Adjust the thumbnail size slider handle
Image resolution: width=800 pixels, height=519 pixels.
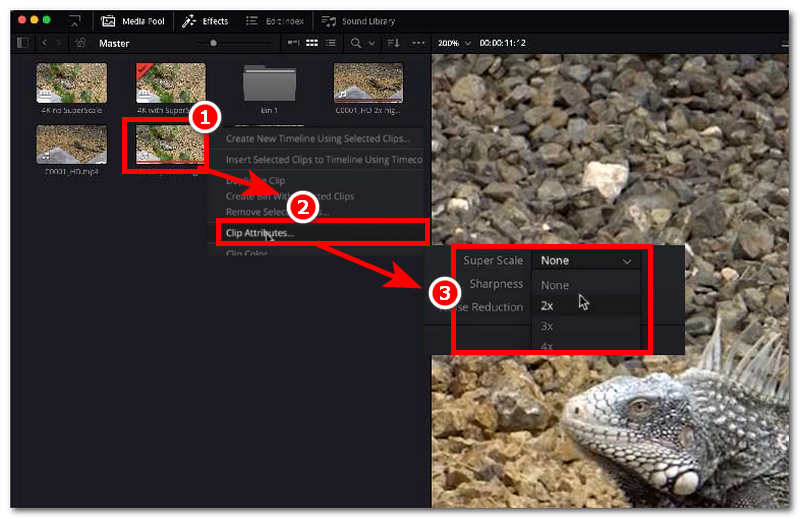coord(213,43)
